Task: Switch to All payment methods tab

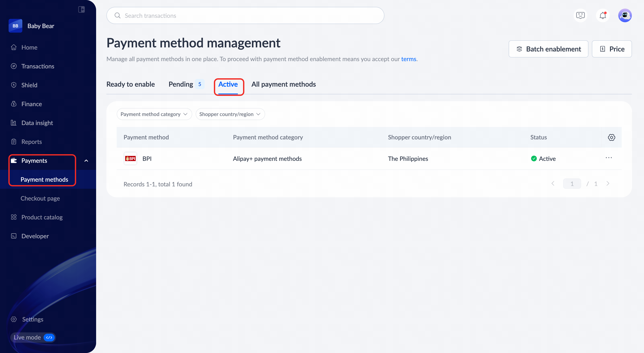Action: [284, 84]
